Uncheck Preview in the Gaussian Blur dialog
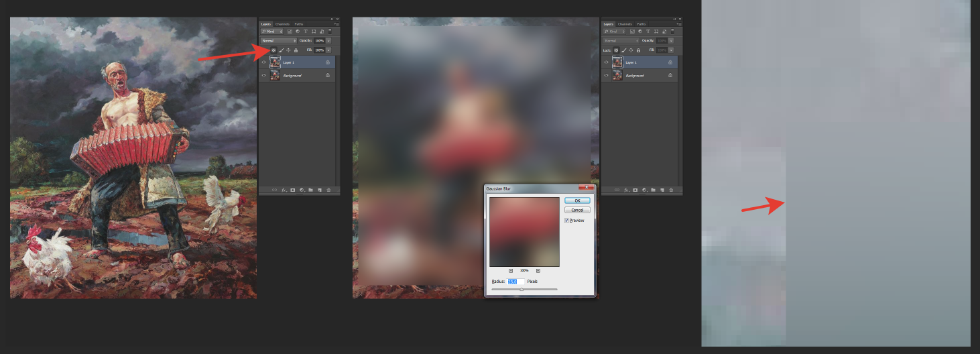 pyautogui.click(x=567, y=220)
